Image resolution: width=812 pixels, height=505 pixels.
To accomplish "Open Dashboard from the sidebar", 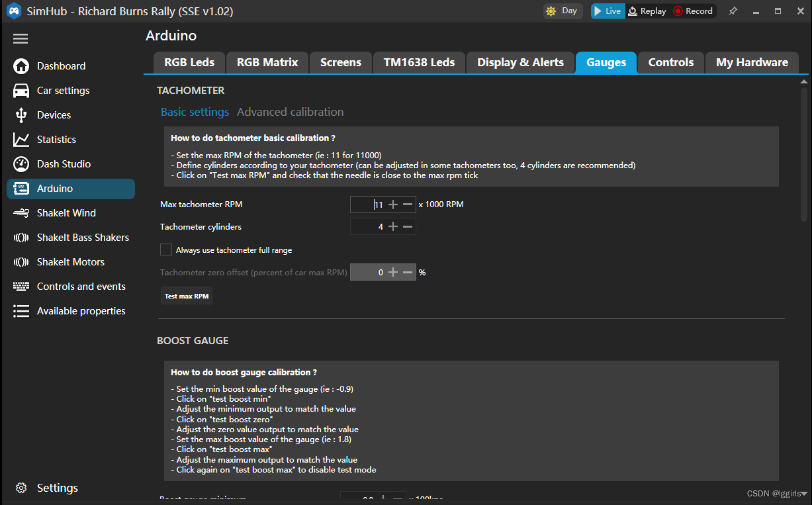I will pos(71,66).
